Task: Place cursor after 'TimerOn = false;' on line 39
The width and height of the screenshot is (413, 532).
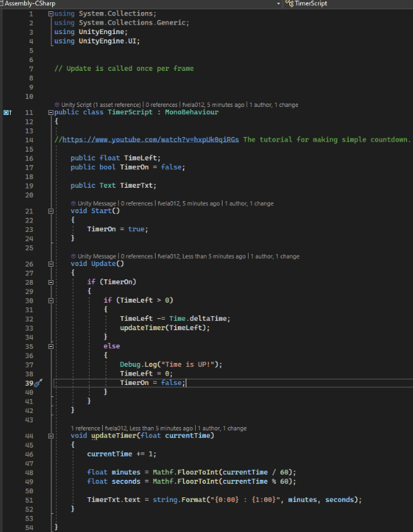Action: click(x=186, y=383)
